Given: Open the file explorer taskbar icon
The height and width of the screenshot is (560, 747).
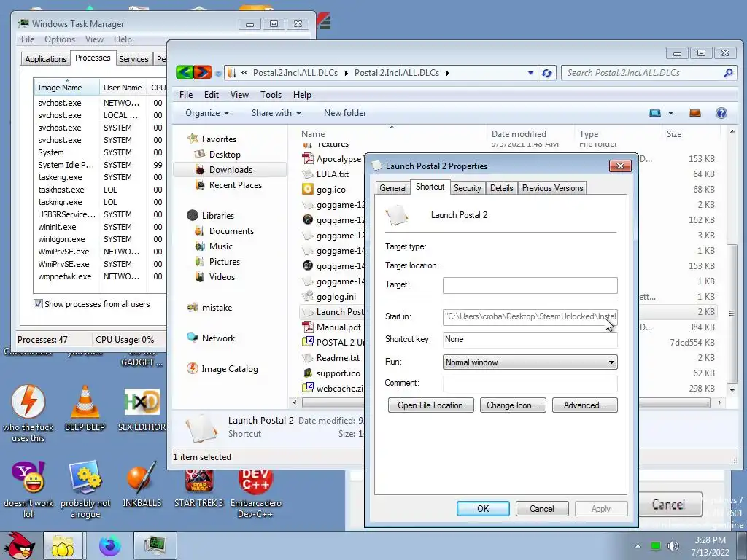Looking at the screenshot, I should (63, 545).
